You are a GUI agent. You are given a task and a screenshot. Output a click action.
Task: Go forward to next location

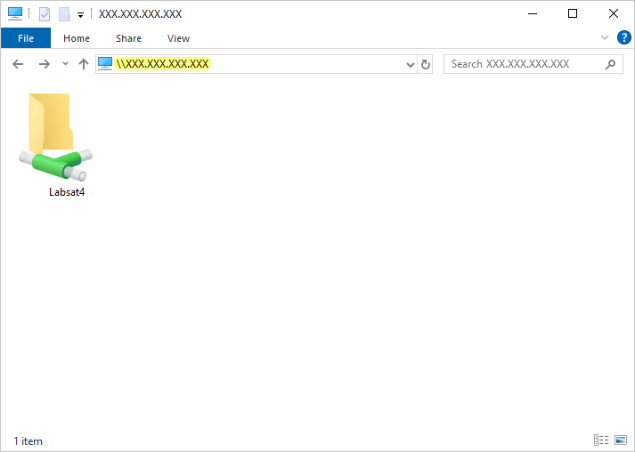44,64
